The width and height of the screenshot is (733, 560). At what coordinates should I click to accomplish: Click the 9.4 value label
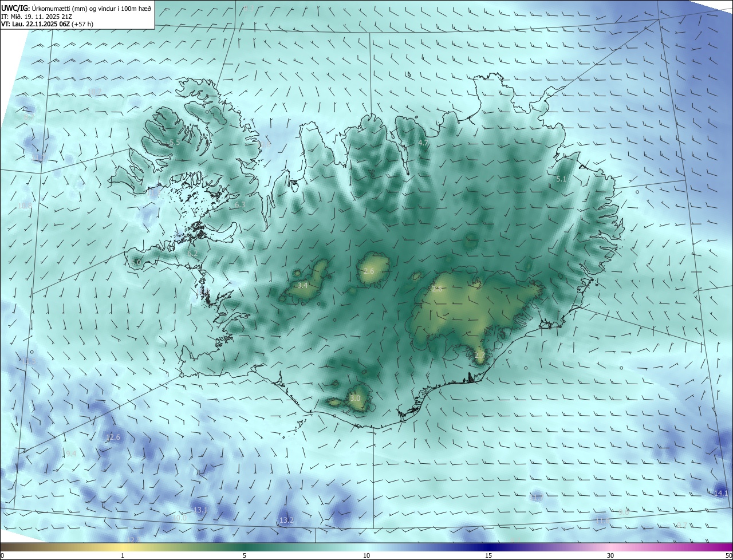71,453
